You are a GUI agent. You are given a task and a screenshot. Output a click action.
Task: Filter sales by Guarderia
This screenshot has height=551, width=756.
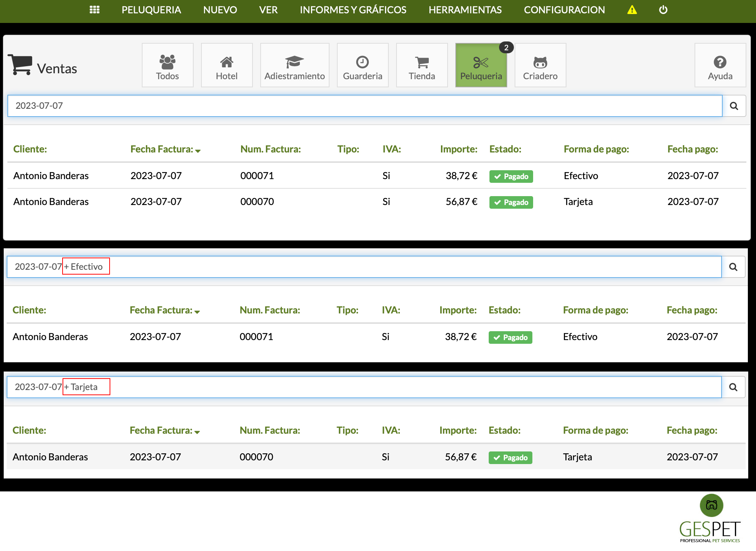click(362, 65)
